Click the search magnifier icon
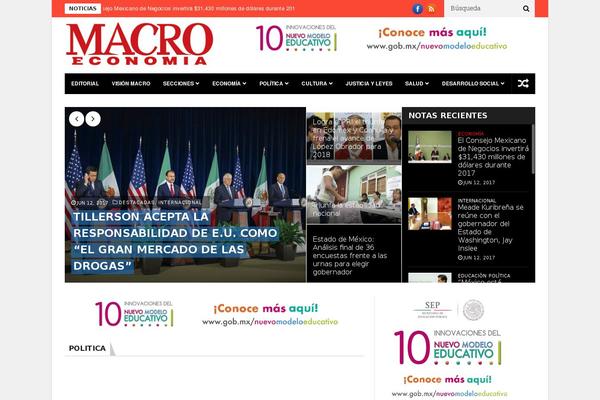This screenshot has height=400, width=600. click(526, 8)
